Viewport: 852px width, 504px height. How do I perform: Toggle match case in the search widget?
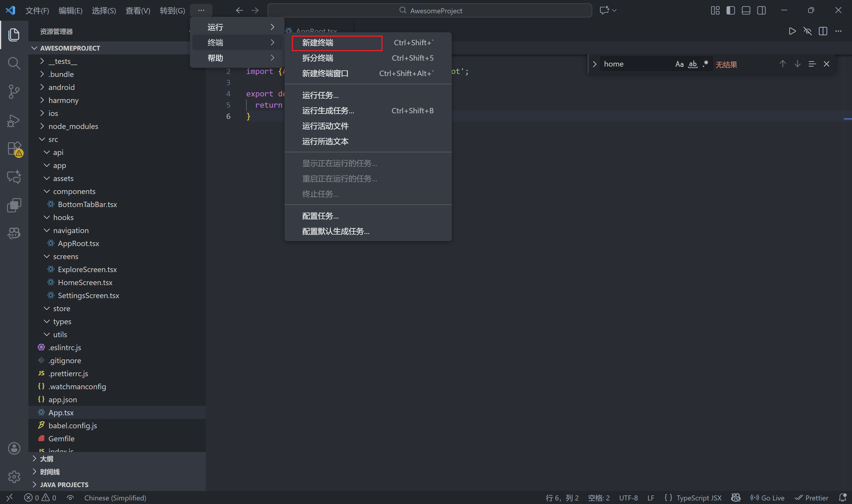point(679,64)
